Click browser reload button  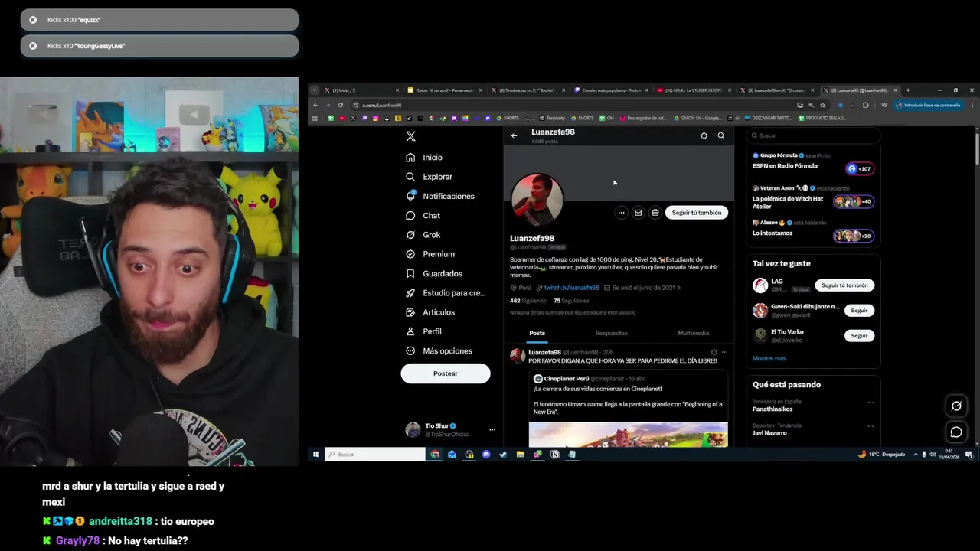(341, 105)
